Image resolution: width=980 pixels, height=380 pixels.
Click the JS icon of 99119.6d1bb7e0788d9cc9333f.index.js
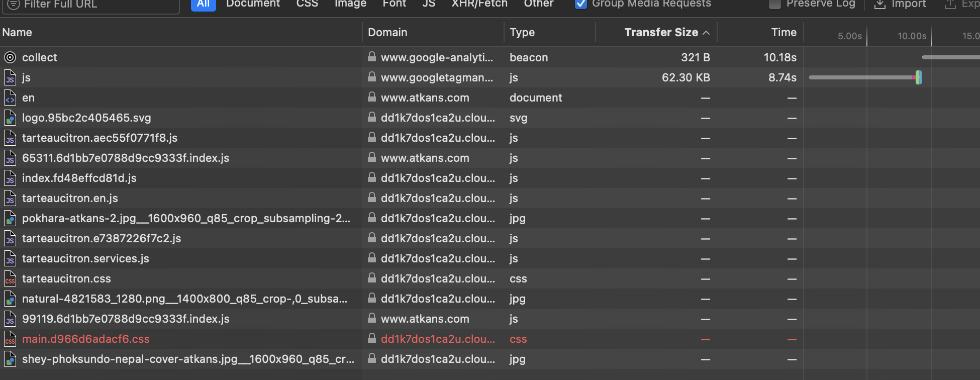coord(10,319)
